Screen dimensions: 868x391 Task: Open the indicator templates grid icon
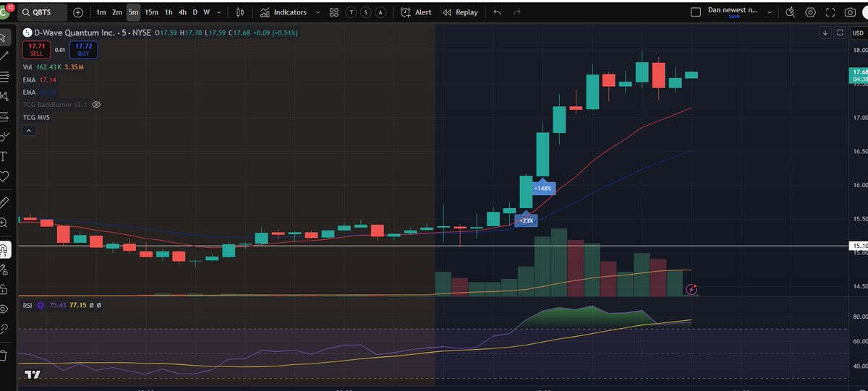(x=333, y=12)
